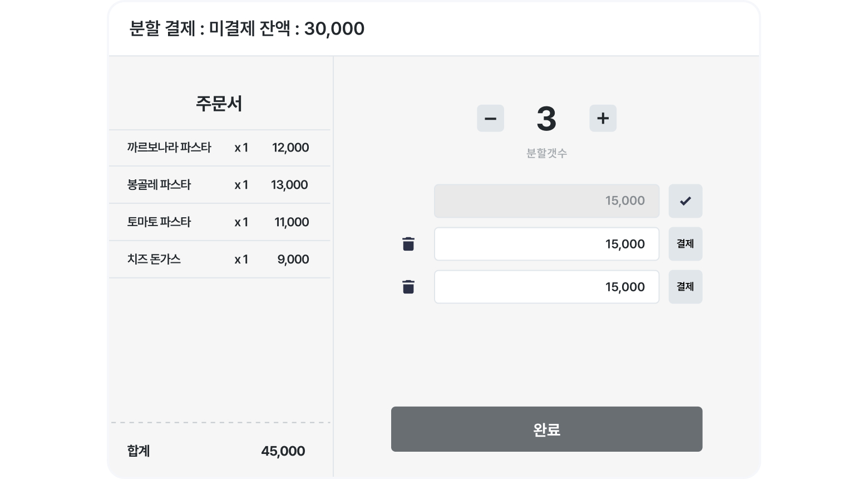Select the 봉골레 파스타 order row
Screen dimensions: 868x479
click(219, 185)
